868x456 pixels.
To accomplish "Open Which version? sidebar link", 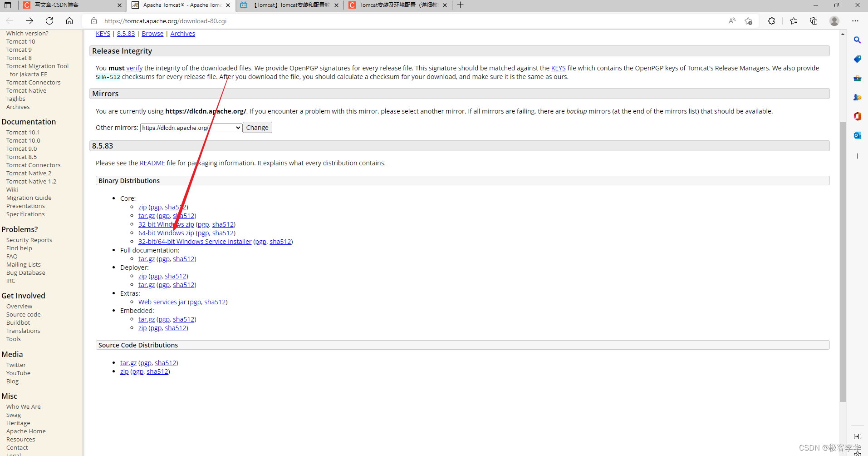I will pos(27,33).
